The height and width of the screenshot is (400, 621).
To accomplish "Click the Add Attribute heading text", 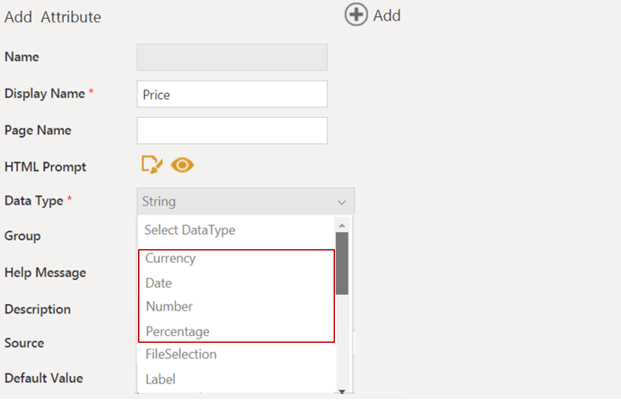I will pyautogui.click(x=53, y=17).
